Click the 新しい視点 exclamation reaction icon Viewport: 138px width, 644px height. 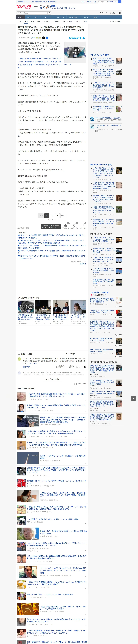tap(83, 225)
